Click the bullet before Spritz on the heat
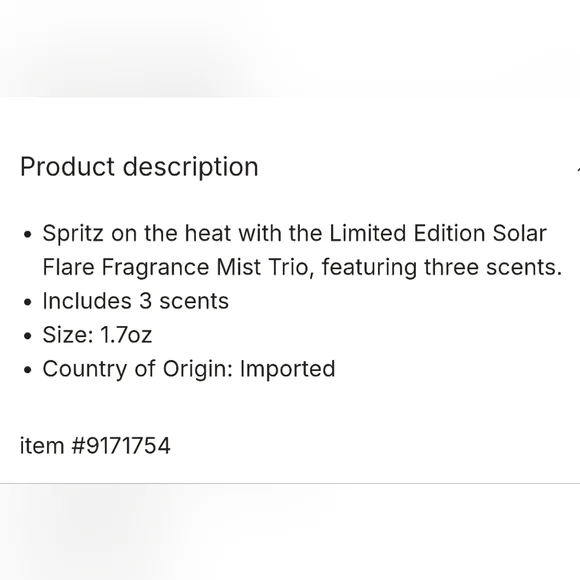580x580 pixels. point(27,235)
